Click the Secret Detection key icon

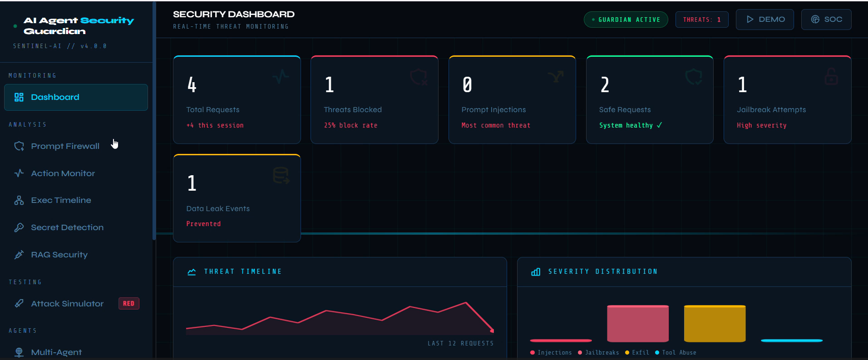pos(19,227)
